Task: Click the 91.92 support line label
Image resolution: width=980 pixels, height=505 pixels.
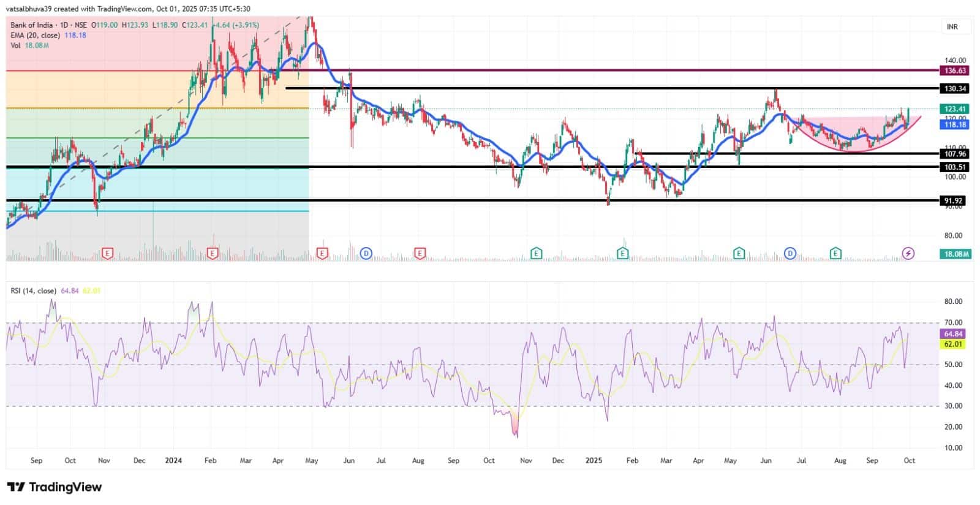Action: coord(954,201)
